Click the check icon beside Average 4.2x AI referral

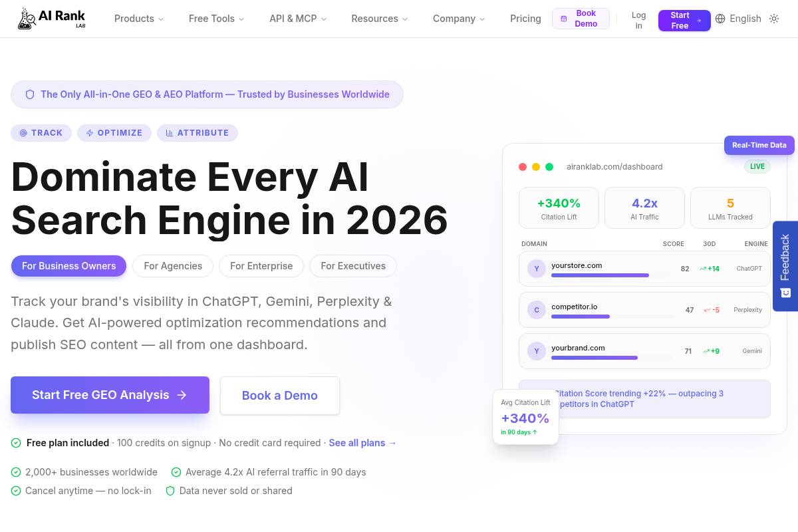(176, 472)
